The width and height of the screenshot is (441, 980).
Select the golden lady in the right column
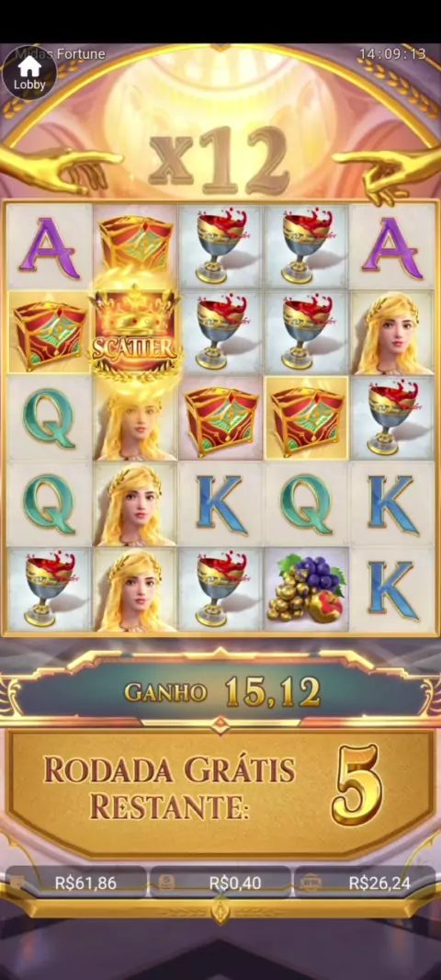pos(391,334)
